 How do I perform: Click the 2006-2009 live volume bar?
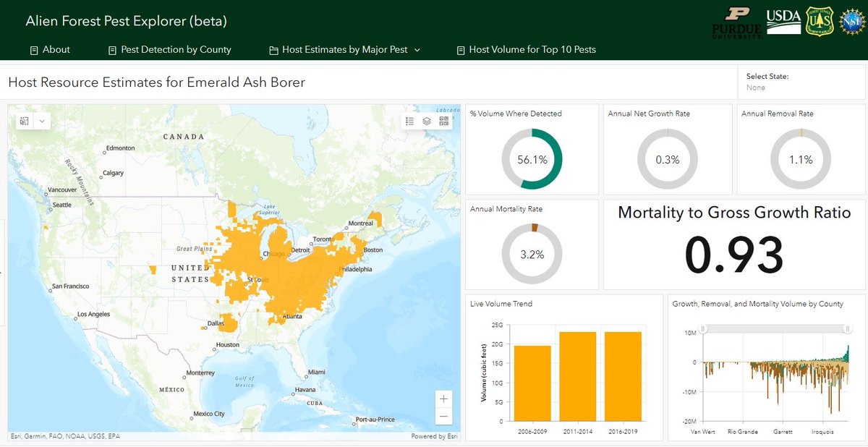[x=532, y=383]
